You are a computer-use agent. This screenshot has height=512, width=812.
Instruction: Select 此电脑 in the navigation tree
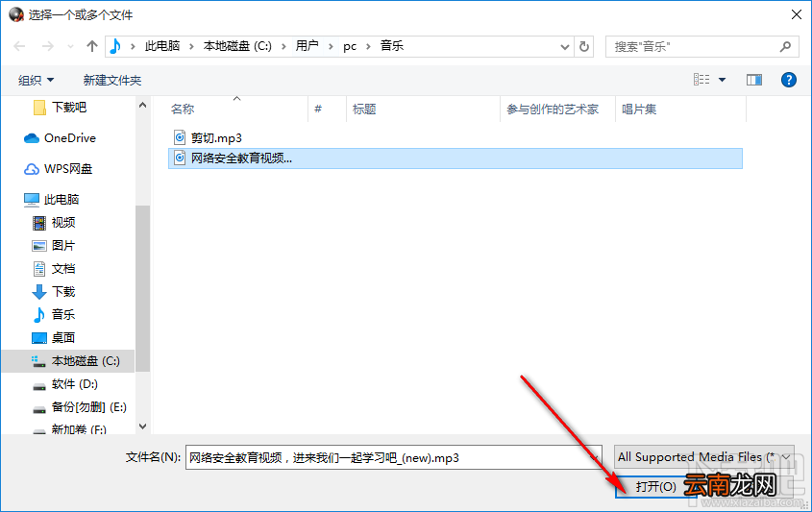62,199
